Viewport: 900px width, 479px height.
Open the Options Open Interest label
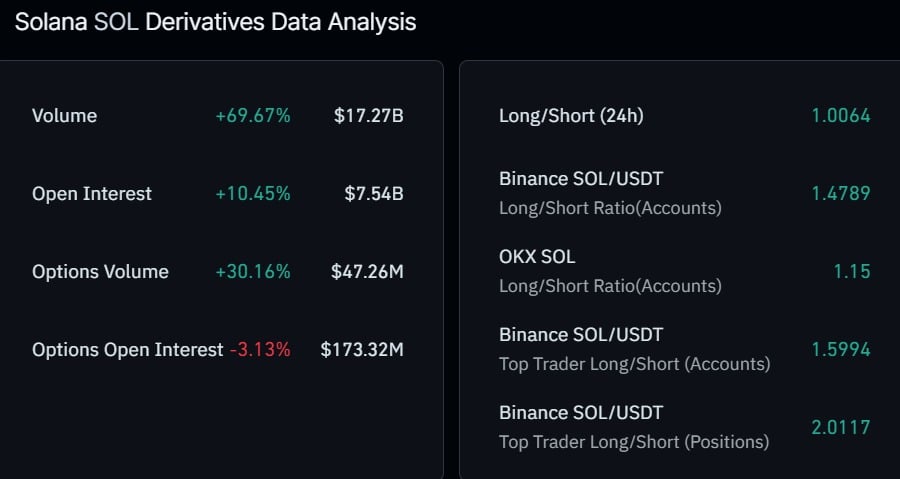(x=127, y=350)
